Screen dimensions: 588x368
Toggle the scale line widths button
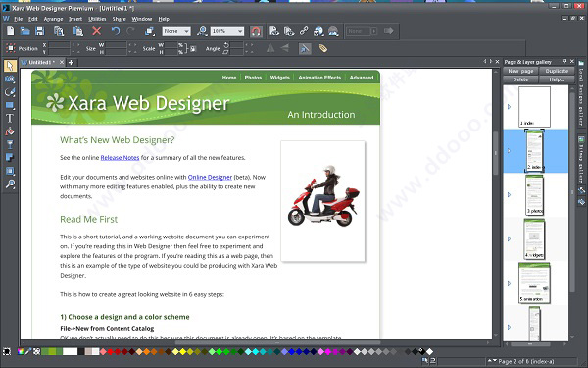[305, 48]
